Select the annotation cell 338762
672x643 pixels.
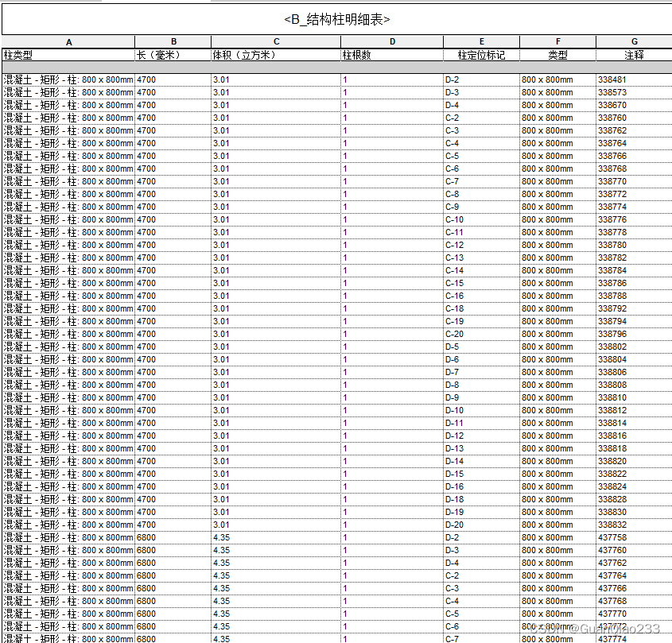[x=635, y=130]
